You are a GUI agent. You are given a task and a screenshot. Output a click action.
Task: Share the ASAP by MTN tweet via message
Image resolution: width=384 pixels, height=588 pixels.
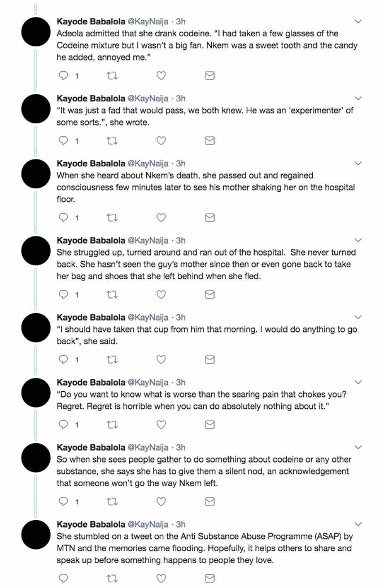click(210, 578)
